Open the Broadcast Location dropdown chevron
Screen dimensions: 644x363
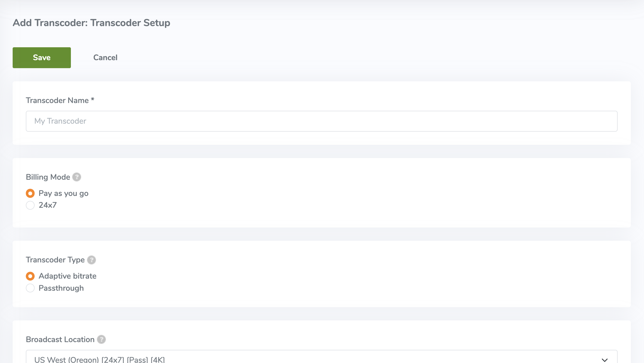604,359
